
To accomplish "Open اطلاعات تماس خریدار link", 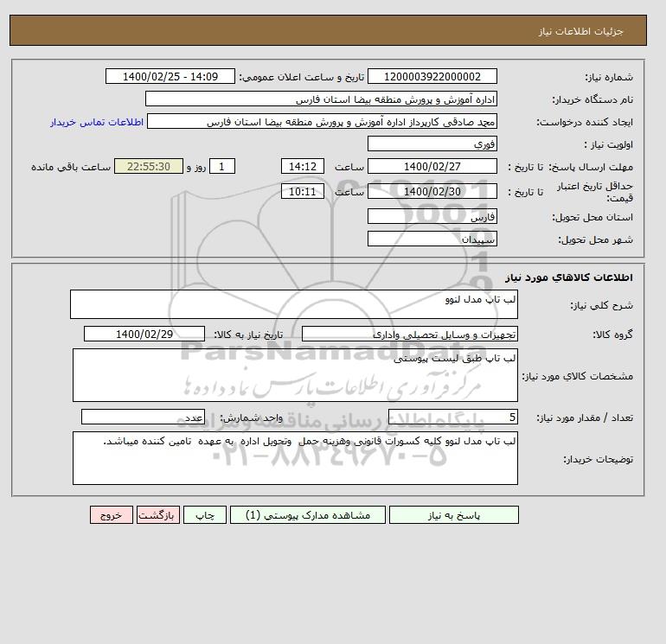I will tap(97, 122).
